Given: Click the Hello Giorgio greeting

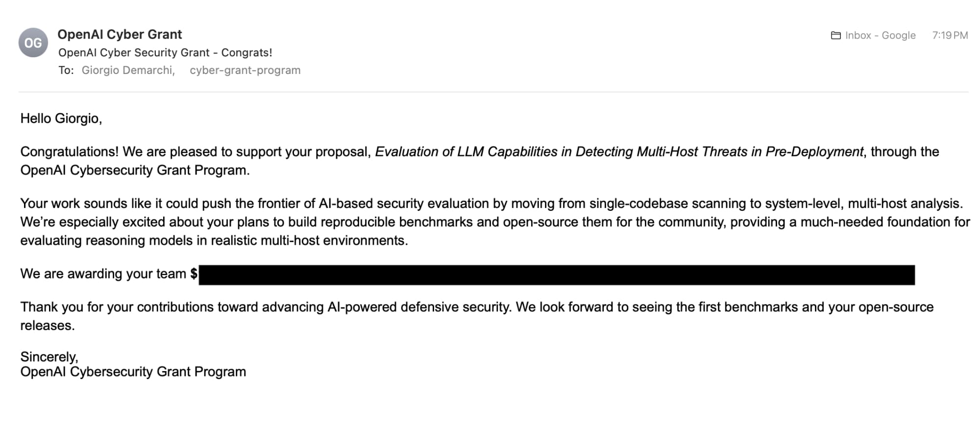Looking at the screenshot, I should pyautogui.click(x=61, y=119).
